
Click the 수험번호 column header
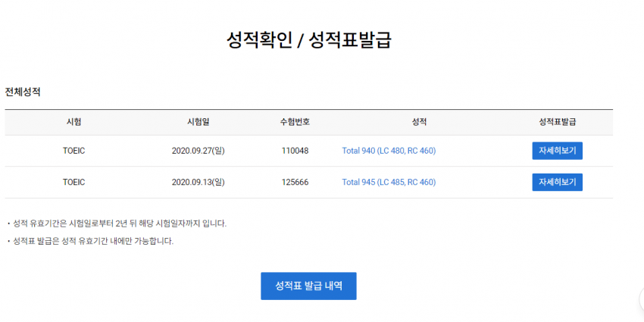click(295, 122)
